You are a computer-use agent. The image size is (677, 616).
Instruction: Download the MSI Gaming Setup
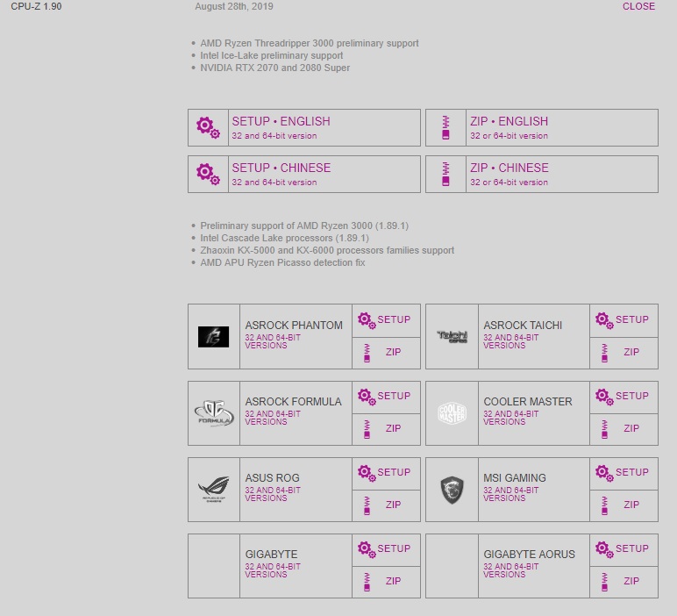pyautogui.click(x=624, y=473)
